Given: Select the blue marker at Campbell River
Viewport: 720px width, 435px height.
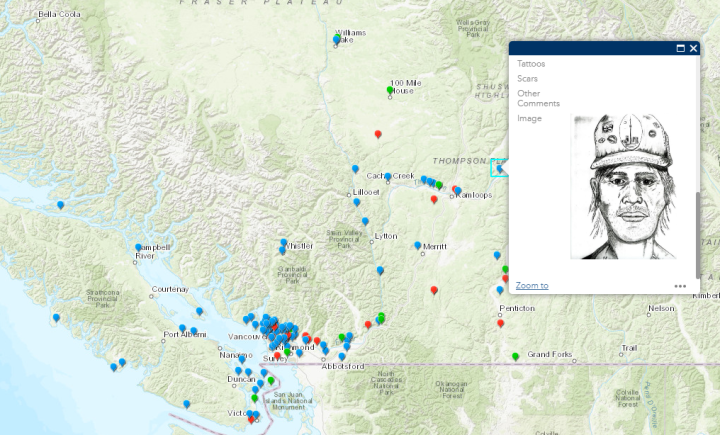Looking at the screenshot, I should (139, 247).
